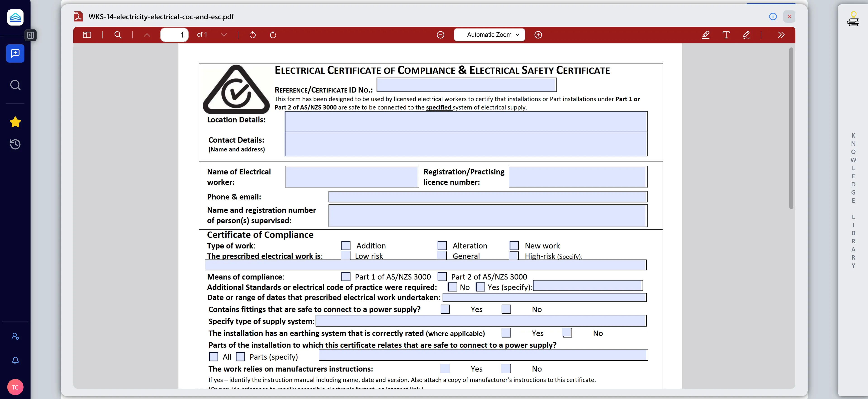Viewport: 868px width, 399px height.
Task: Click additional standards Yes specify field
Action: point(588,286)
